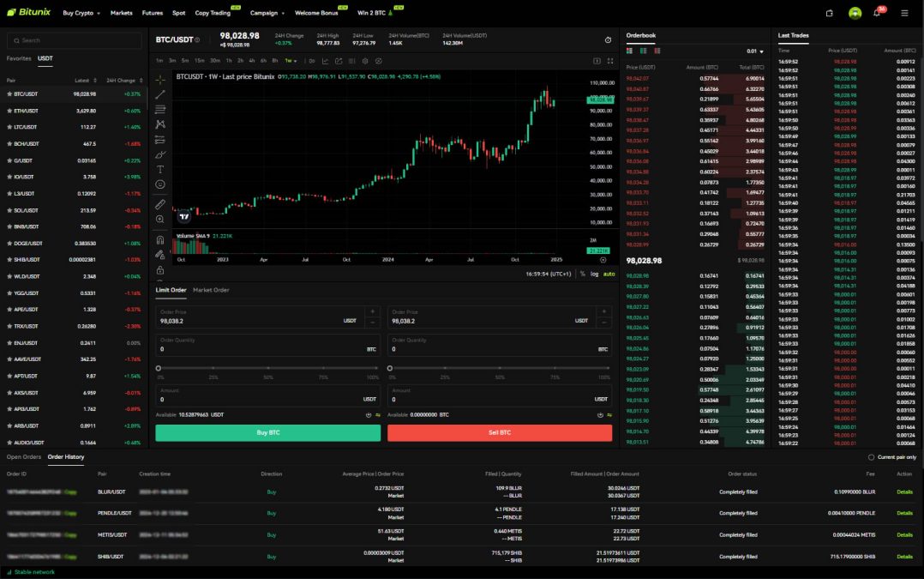
Task: Go to Futures in top navigation
Action: 152,13
